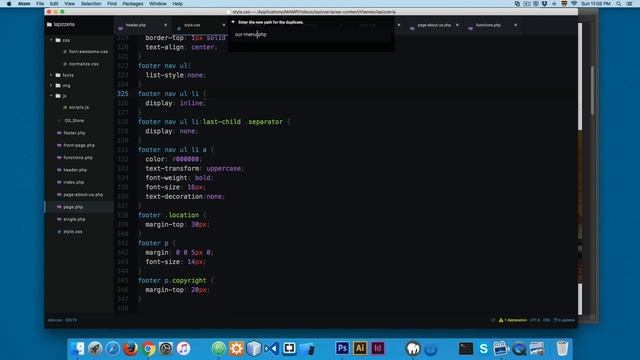Open the Help menu

click(178, 4)
